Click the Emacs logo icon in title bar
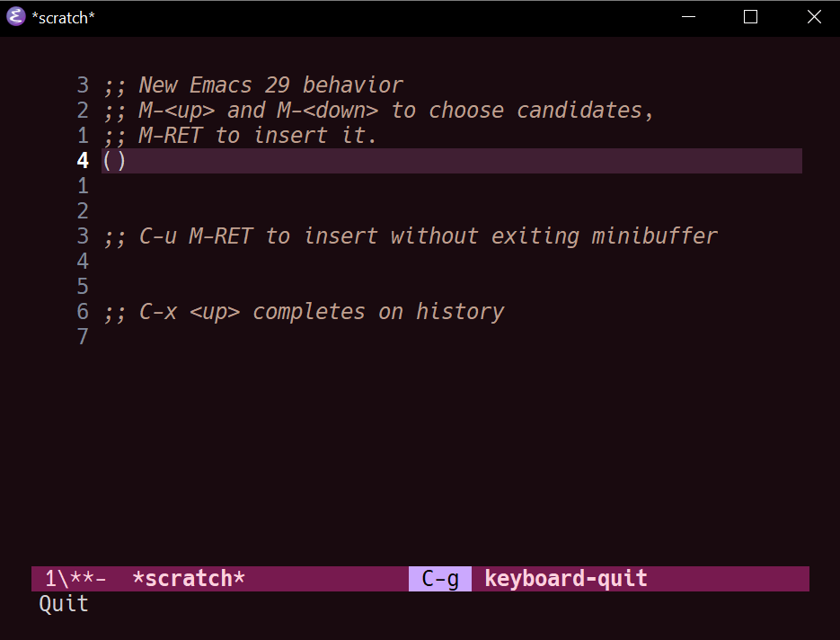This screenshot has height=640, width=840. [x=16, y=16]
